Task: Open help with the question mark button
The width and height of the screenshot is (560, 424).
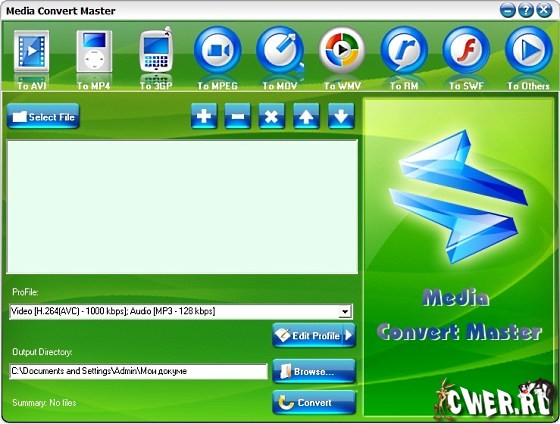Action: tap(526, 10)
